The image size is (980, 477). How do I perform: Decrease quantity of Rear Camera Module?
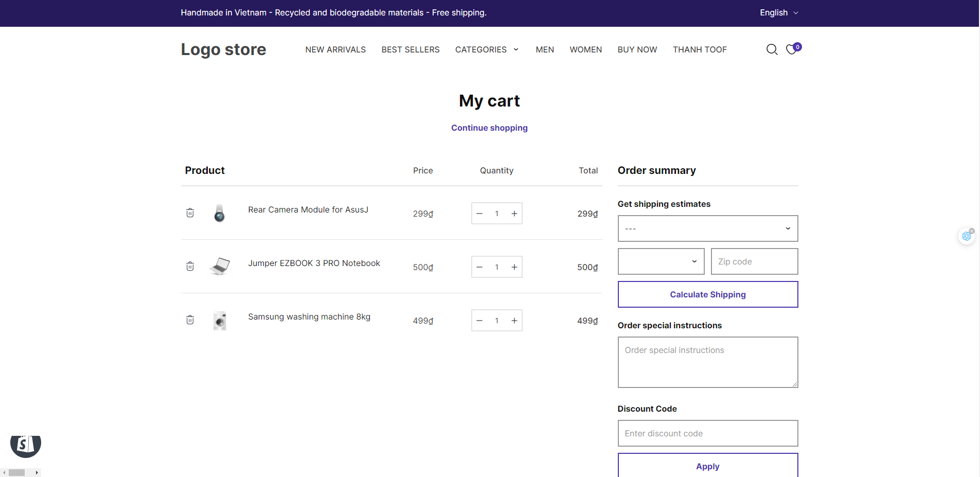click(479, 214)
